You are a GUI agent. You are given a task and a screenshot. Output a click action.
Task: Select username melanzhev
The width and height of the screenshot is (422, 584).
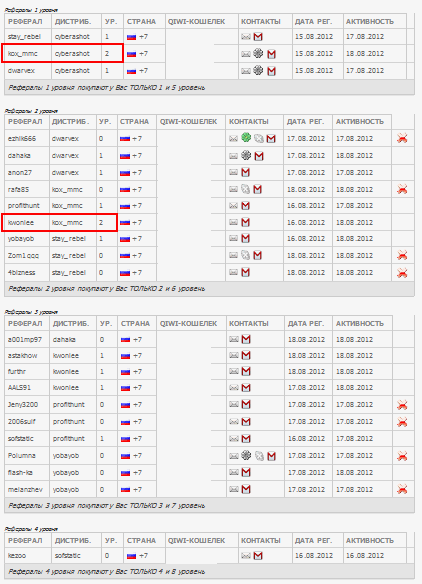pos(25,489)
